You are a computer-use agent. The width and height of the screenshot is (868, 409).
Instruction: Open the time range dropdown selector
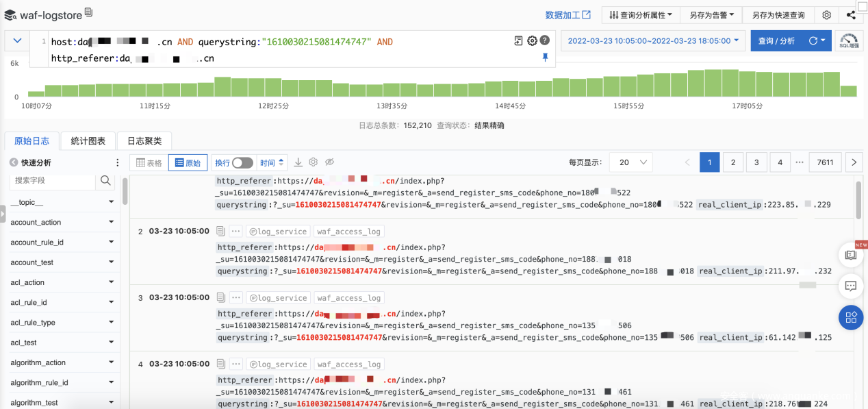tap(652, 41)
